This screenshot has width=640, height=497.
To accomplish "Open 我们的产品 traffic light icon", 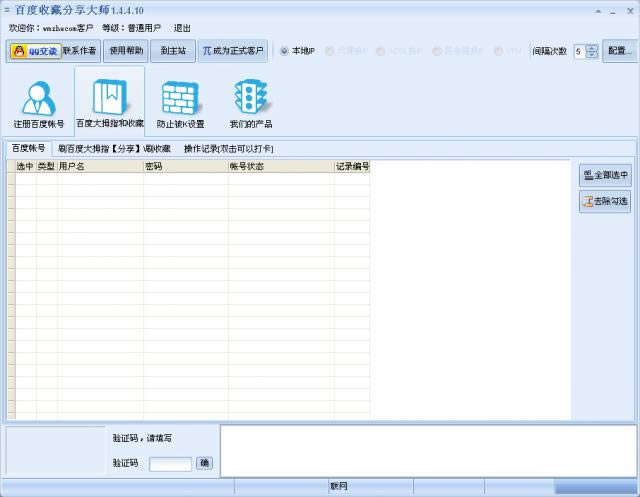I will pyautogui.click(x=251, y=104).
